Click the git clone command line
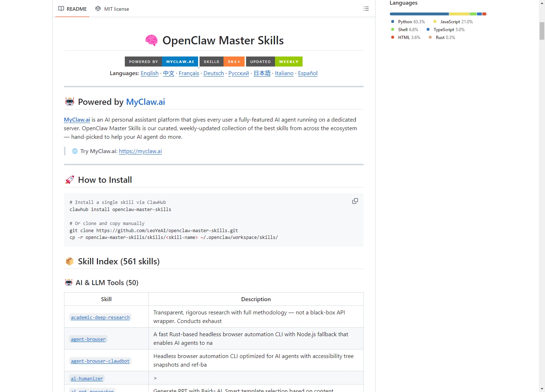 point(154,231)
